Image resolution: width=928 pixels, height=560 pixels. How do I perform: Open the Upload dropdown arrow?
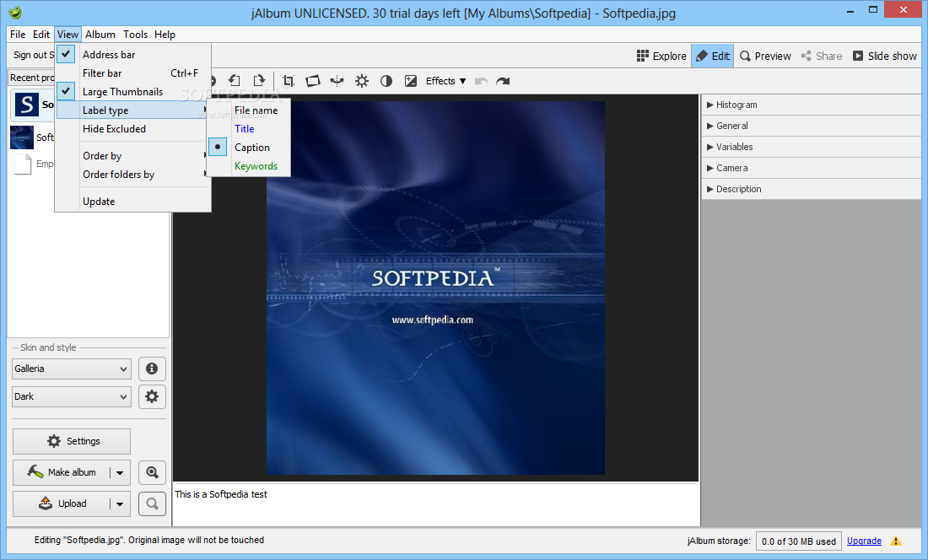coord(120,503)
